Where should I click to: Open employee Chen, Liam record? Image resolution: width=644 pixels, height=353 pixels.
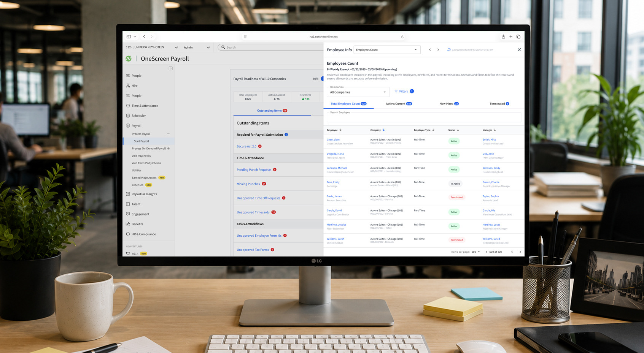pyautogui.click(x=333, y=139)
